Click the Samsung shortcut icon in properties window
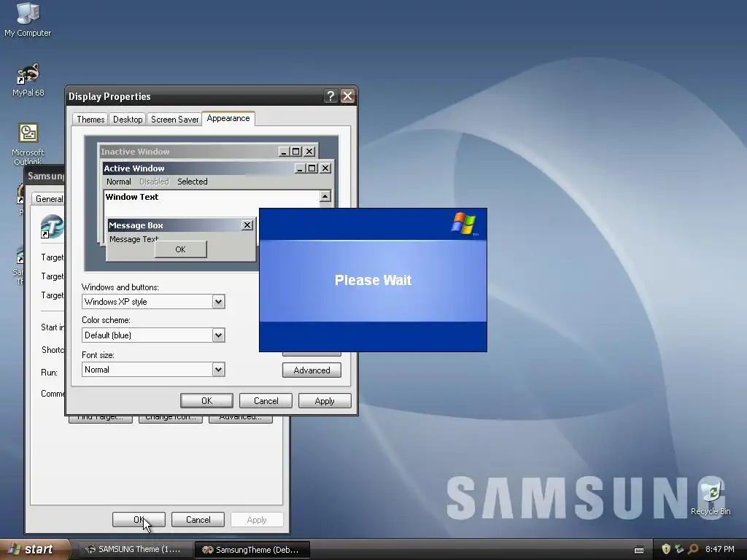The image size is (747, 560). pos(53,226)
